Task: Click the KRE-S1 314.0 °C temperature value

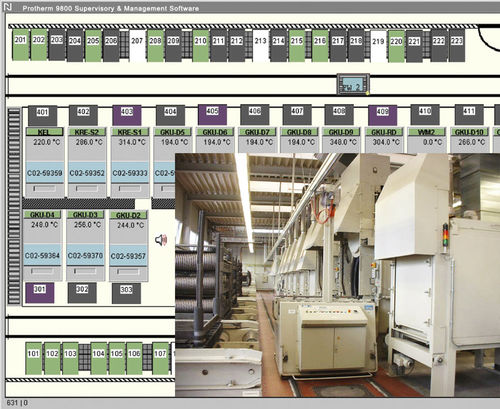Action: click(132, 142)
